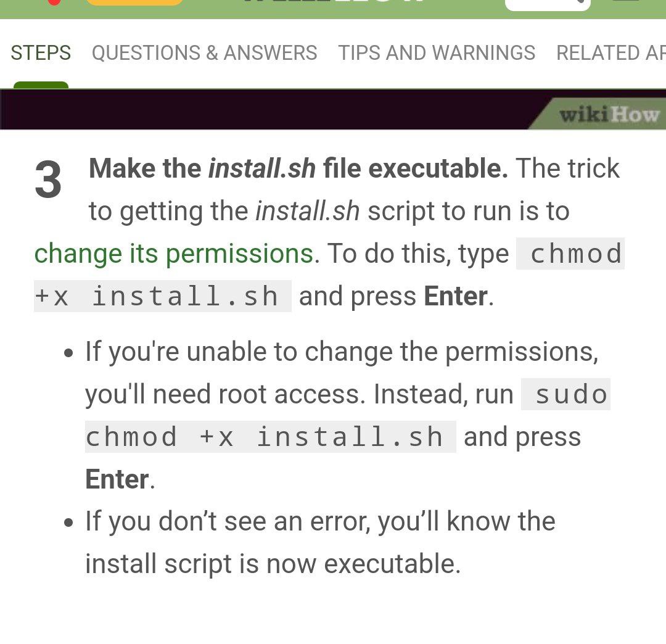Tap the bold 'Make the install.sh file executable' heading

298,168
